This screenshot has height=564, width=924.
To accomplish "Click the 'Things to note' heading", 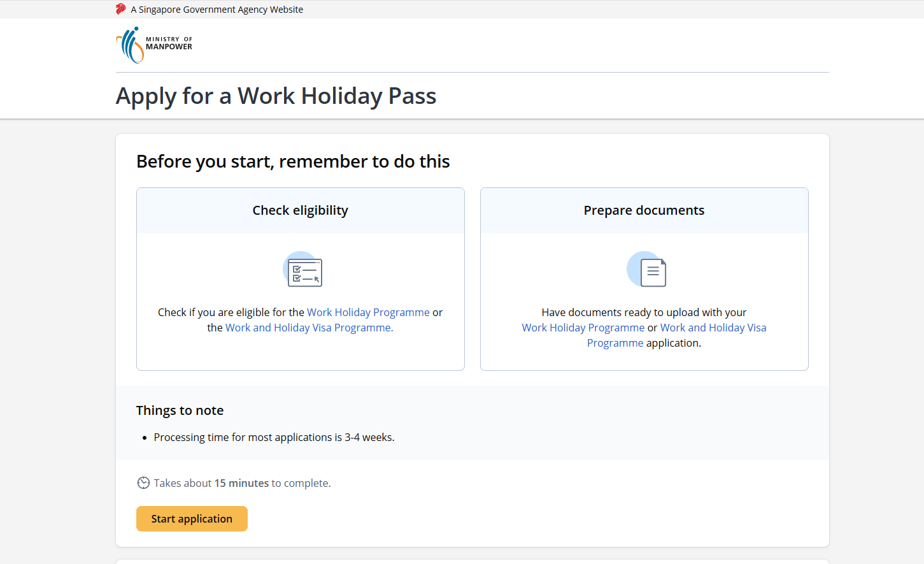I will tap(180, 410).
